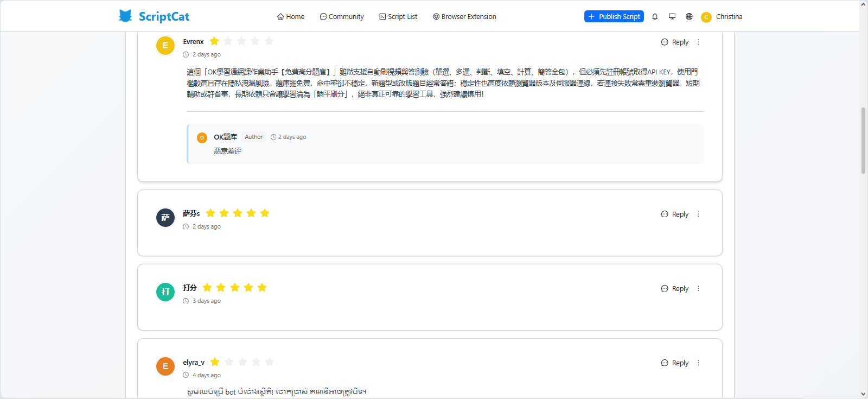Open the Script List page

[398, 17]
